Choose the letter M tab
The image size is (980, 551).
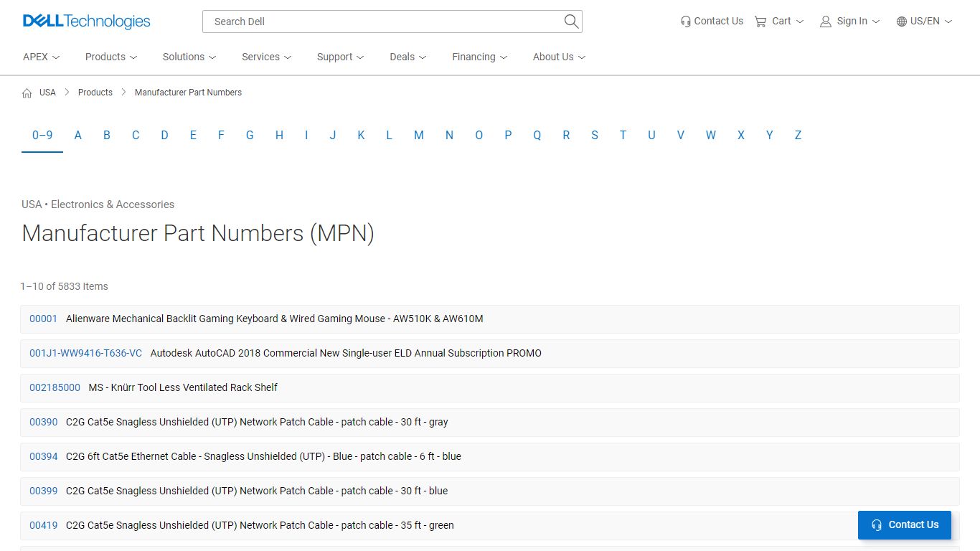[x=419, y=135]
